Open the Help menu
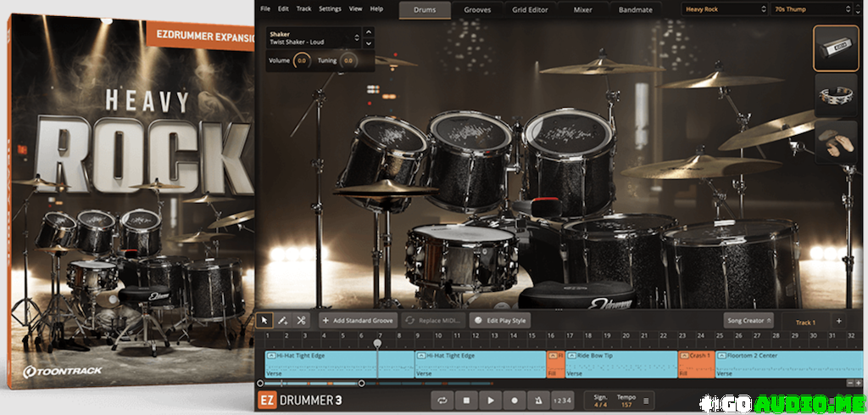This screenshot has width=868, height=415. pos(376,8)
